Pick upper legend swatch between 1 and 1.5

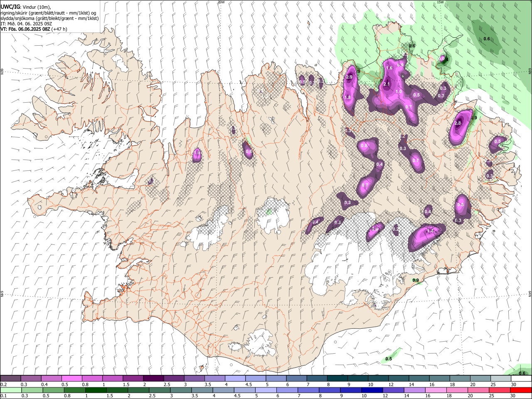113,379
